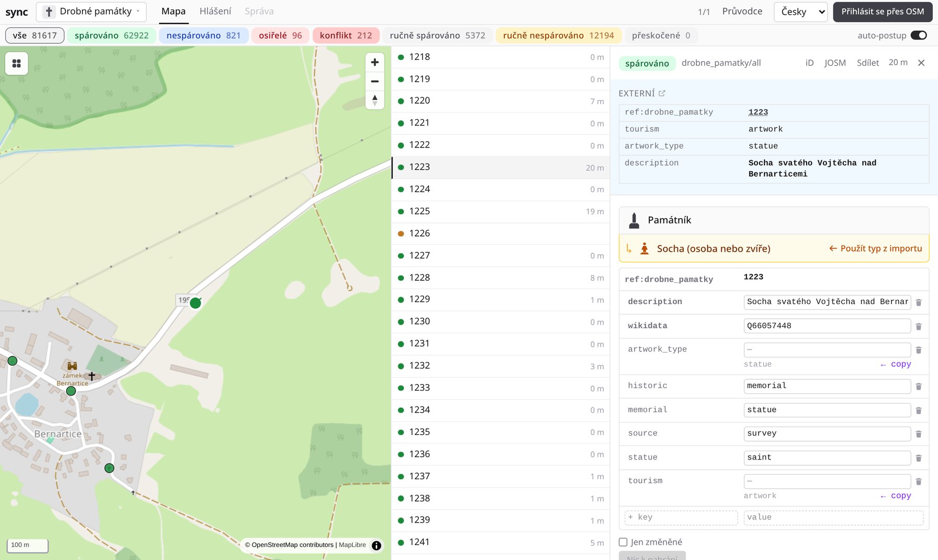This screenshot has width=938, height=560.
Task: Open the Drobné památky dataset dropdown
Action: [x=91, y=11]
